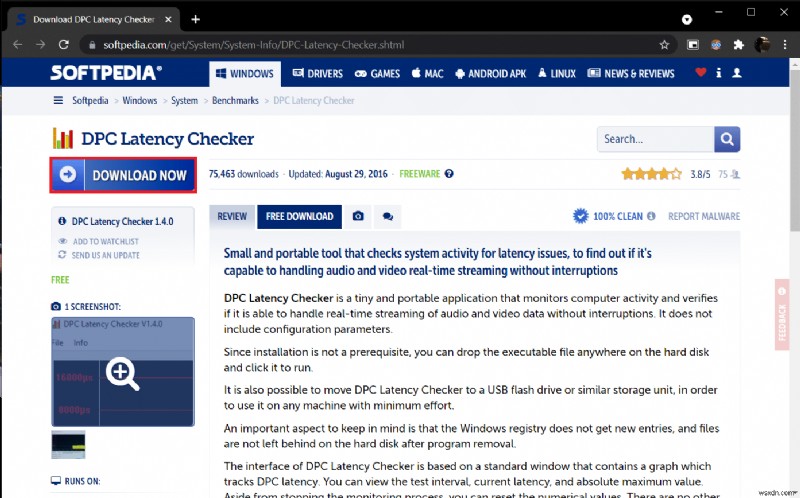Click picture-in-picture toolbar icon

pyautogui.click(x=693, y=45)
